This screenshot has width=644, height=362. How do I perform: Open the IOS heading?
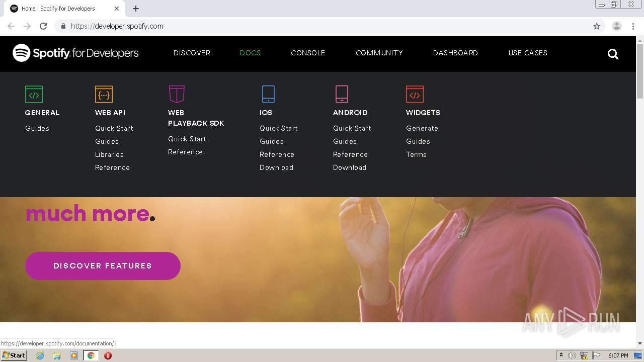coord(266,113)
